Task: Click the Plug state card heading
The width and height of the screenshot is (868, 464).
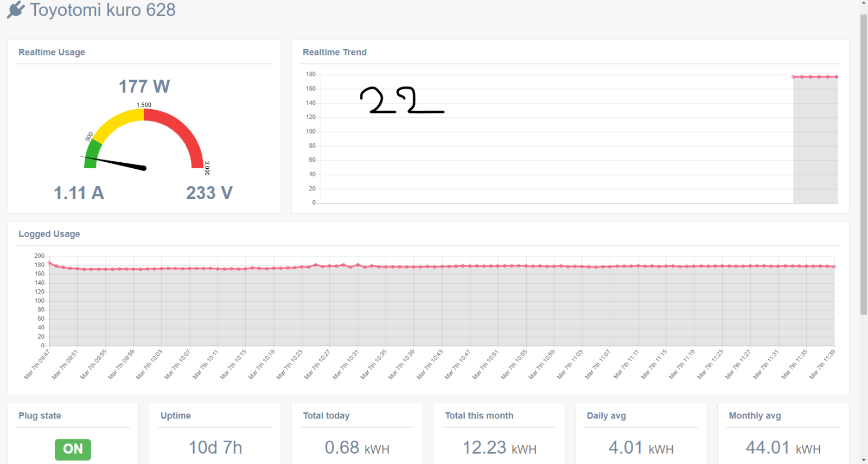Action: tap(40, 416)
